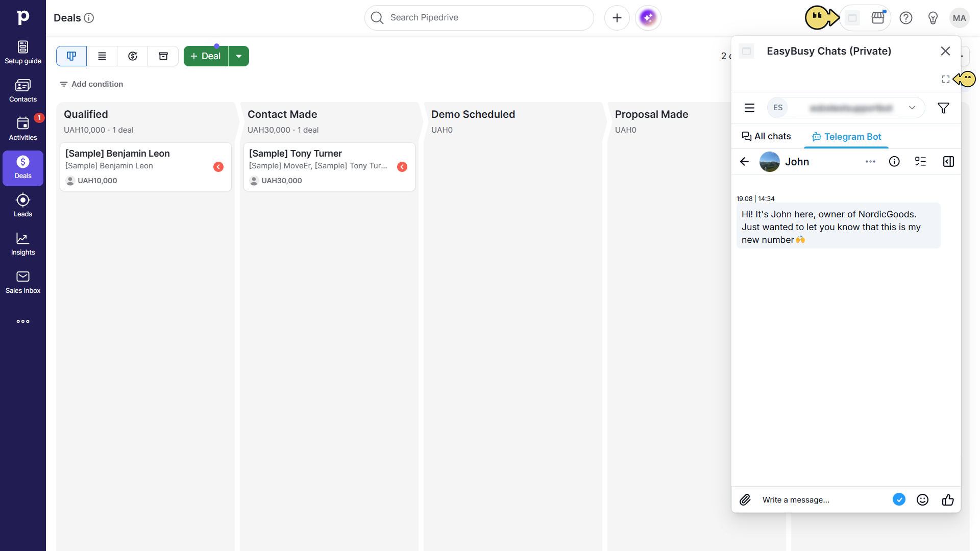The width and height of the screenshot is (980, 551).
Task: Open the help question mark icon
Action: tap(906, 18)
